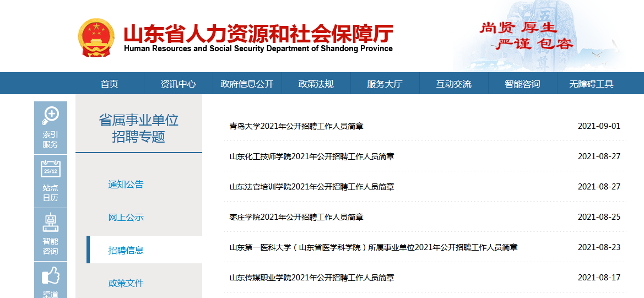
Task: Select 通知公告 in the left sidebar
Action: 126,185
